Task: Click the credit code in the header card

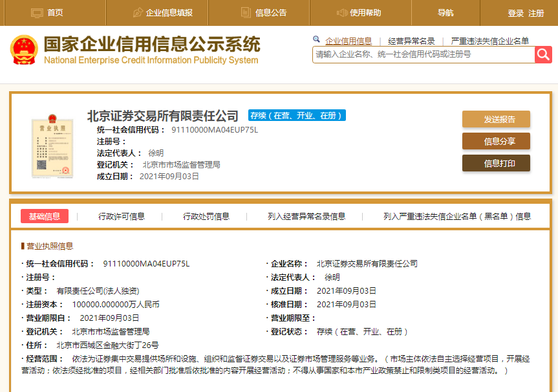Action: click(215, 130)
